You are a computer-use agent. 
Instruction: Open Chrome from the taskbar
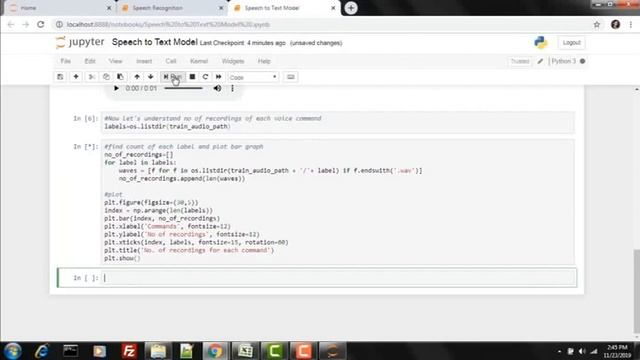click(215, 351)
